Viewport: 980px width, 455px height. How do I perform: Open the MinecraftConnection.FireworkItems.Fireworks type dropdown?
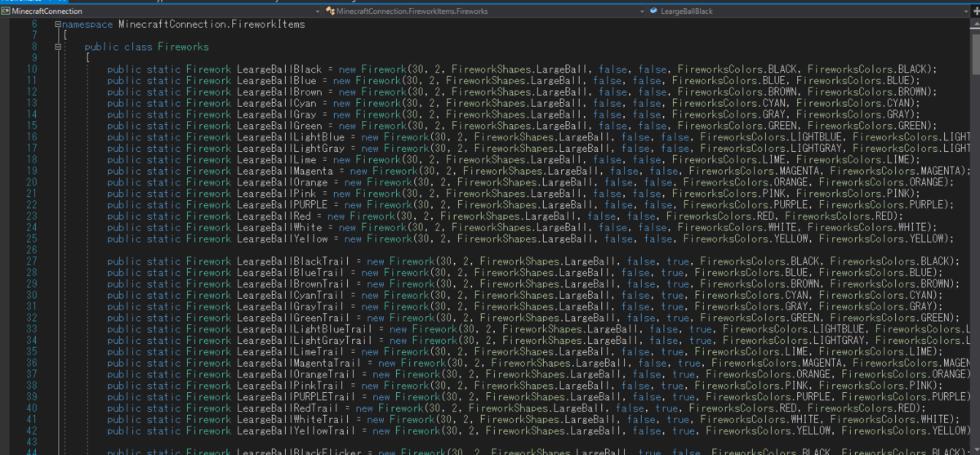484,11
